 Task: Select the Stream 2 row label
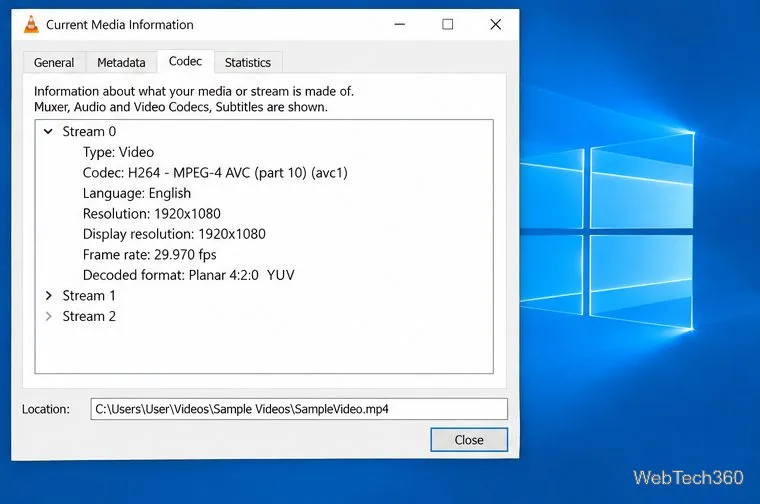click(x=89, y=316)
